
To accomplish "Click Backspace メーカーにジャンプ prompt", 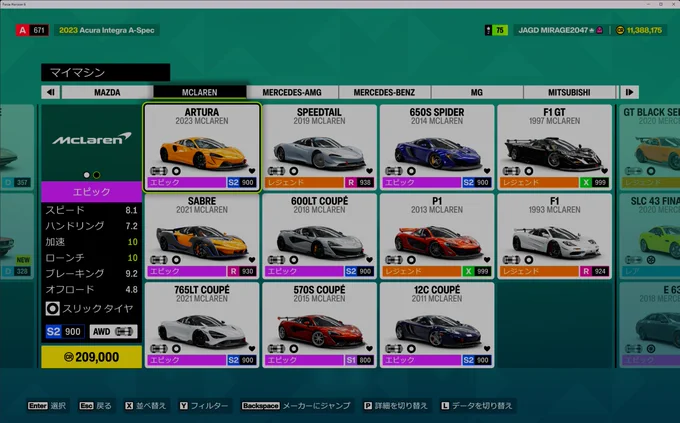I will click(x=296, y=406).
